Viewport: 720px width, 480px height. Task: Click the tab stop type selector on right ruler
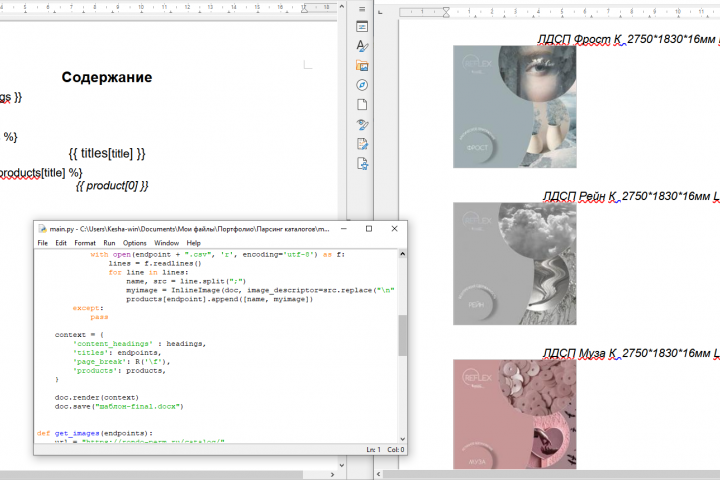[380, 12]
